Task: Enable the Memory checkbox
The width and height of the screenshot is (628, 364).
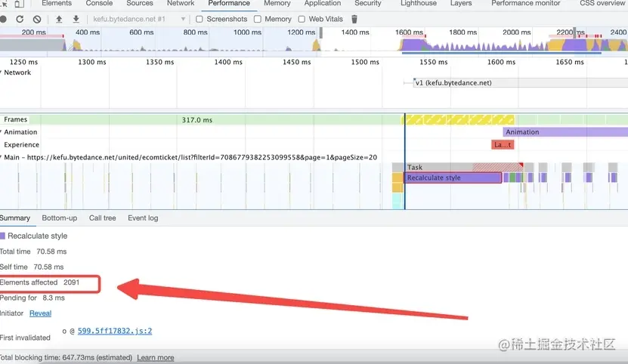Action: click(258, 19)
